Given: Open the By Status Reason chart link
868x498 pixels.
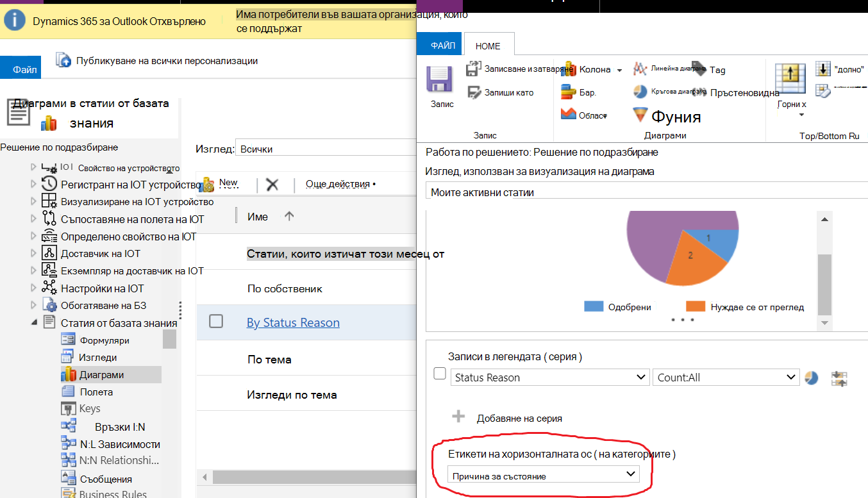Looking at the screenshot, I should (293, 322).
